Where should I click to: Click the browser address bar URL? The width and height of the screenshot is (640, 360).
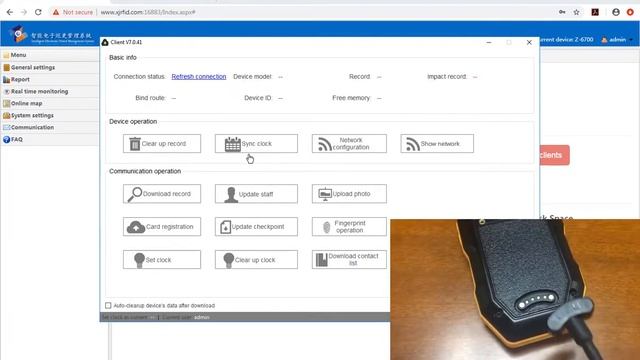point(148,12)
